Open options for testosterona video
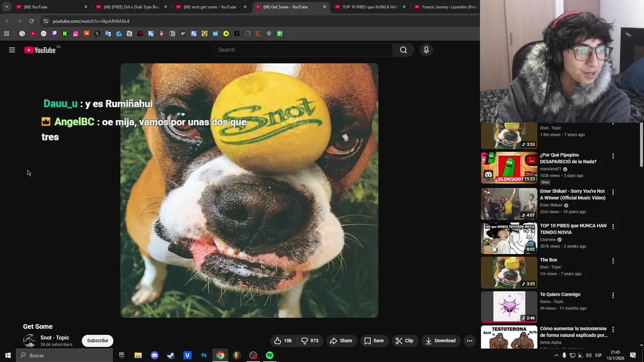This screenshot has height=362, width=644. (x=613, y=329)
